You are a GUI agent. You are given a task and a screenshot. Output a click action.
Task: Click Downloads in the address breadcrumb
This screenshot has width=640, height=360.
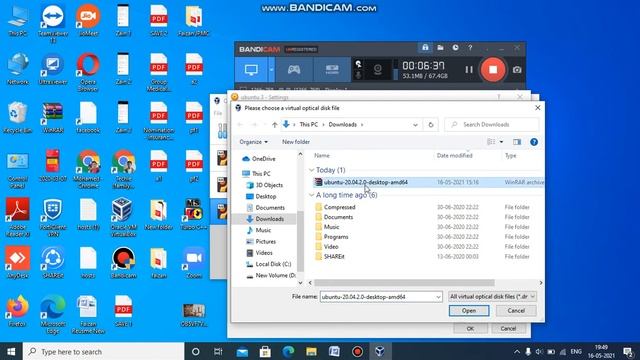(342, 124)
